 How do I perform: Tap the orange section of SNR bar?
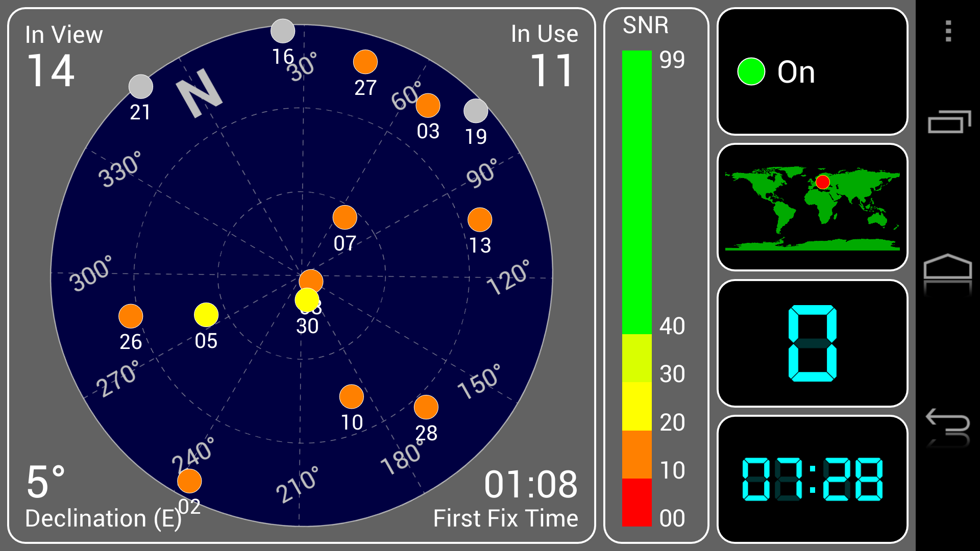pos(637,455)
